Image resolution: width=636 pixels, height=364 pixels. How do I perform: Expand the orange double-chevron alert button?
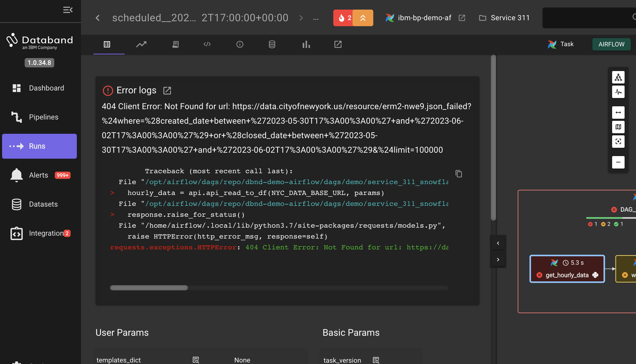pyautogui.click(x=363, y=18)
